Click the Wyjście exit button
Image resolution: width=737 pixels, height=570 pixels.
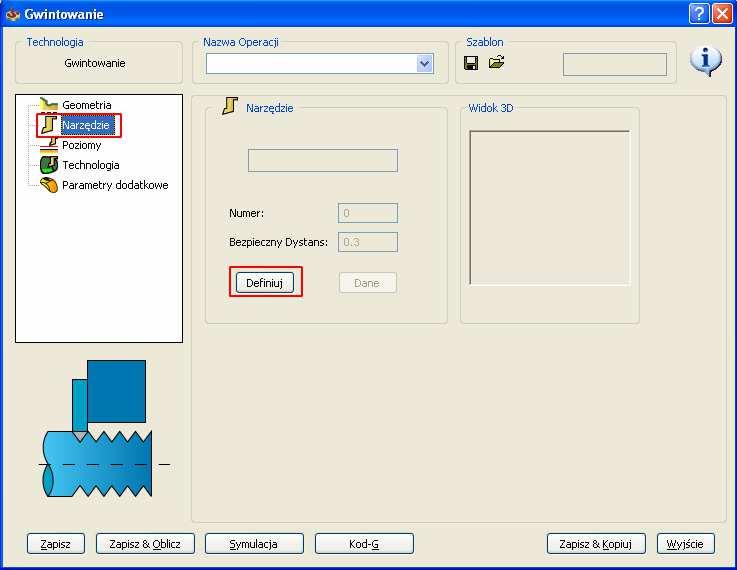click(686, 544)
